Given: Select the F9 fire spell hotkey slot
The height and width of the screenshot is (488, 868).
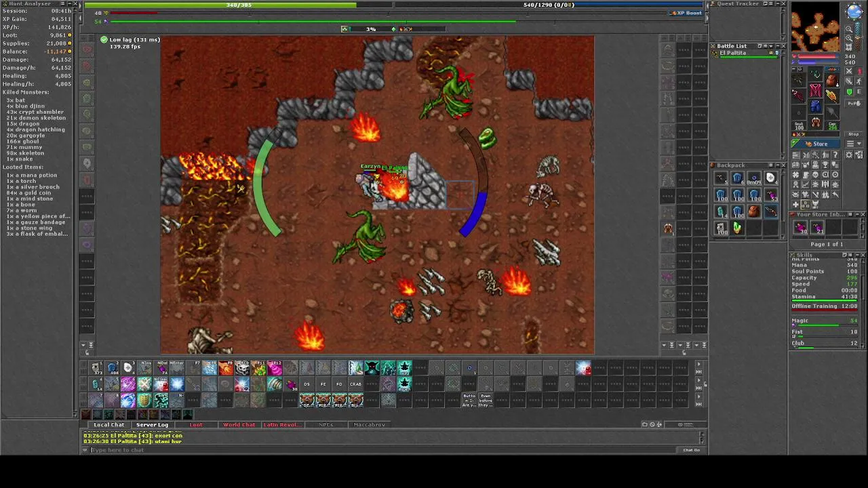Looking at the screenshot, I should [x=226, y=368].
